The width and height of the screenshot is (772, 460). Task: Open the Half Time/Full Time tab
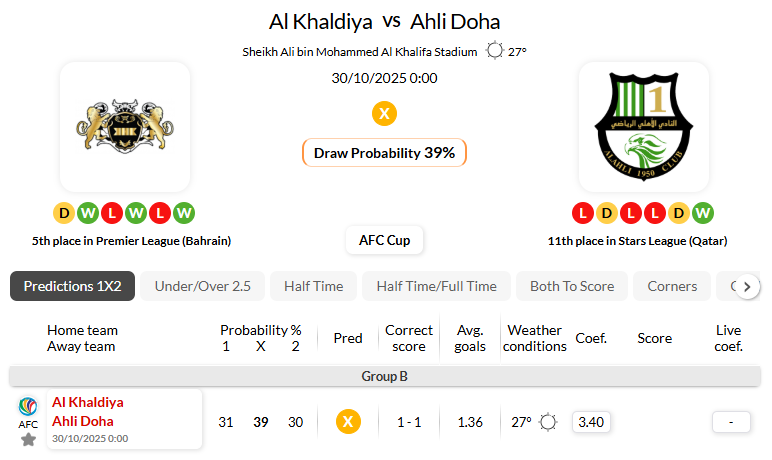[436, 286]
